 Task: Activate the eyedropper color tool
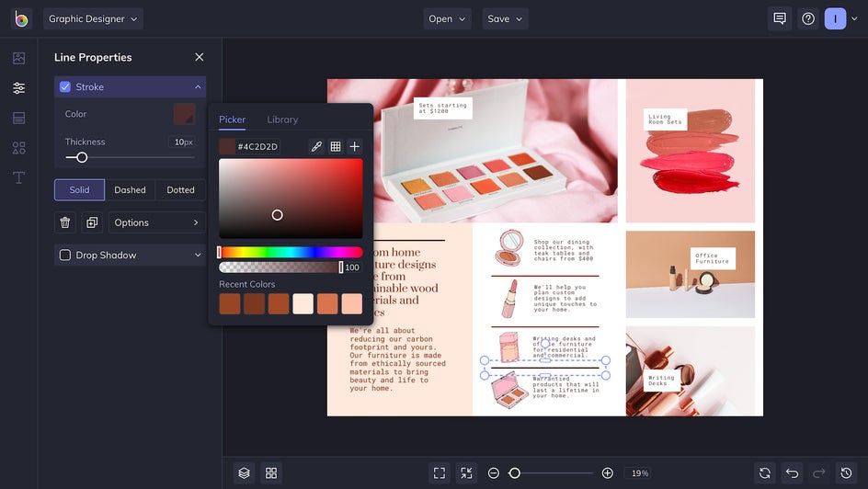pos(316,146)
